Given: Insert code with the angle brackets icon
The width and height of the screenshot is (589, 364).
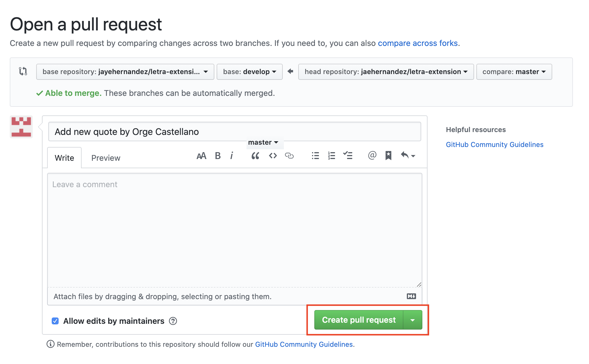Looking at the screenshot, I should coord(273,156).
